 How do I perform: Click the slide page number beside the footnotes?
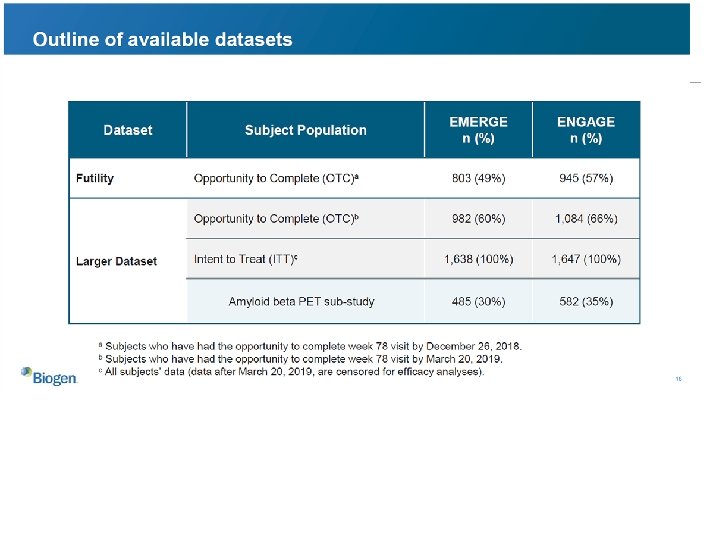678,379
